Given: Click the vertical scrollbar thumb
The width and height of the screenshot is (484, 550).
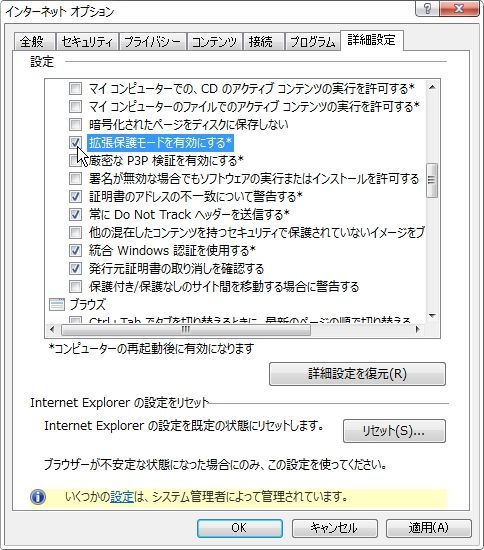Looking at the screenshot, I should pos(432,180).
